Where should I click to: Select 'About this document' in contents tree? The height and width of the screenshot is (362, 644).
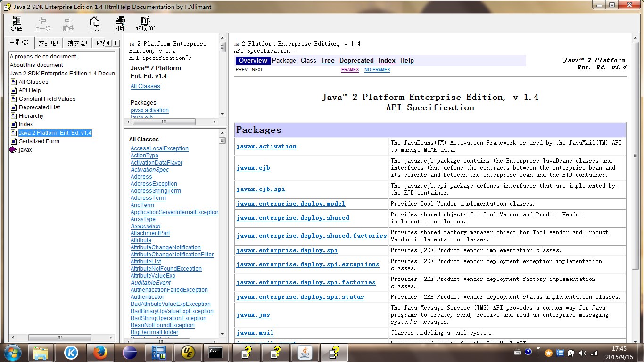pyautogui.click(x=36, y=65)
